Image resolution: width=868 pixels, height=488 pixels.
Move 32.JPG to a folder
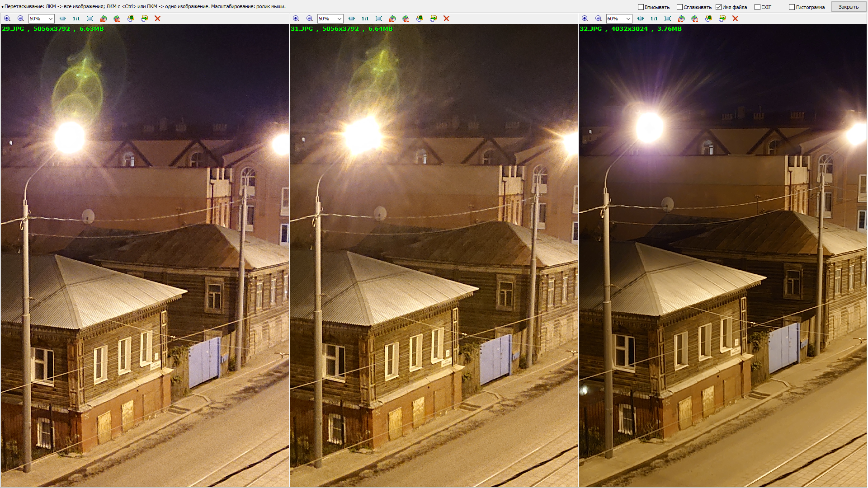pyautogui.click(x=722, y=19)
